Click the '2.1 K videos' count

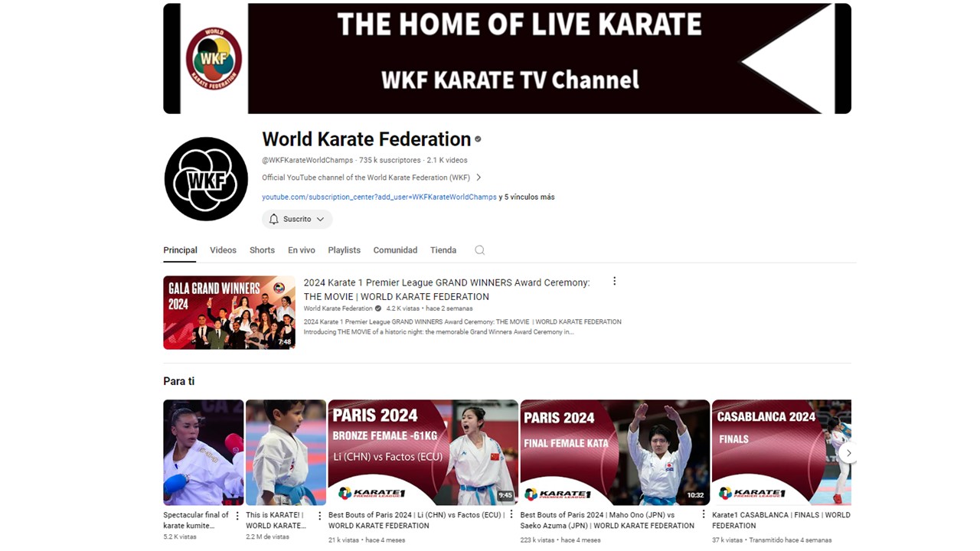447,160
